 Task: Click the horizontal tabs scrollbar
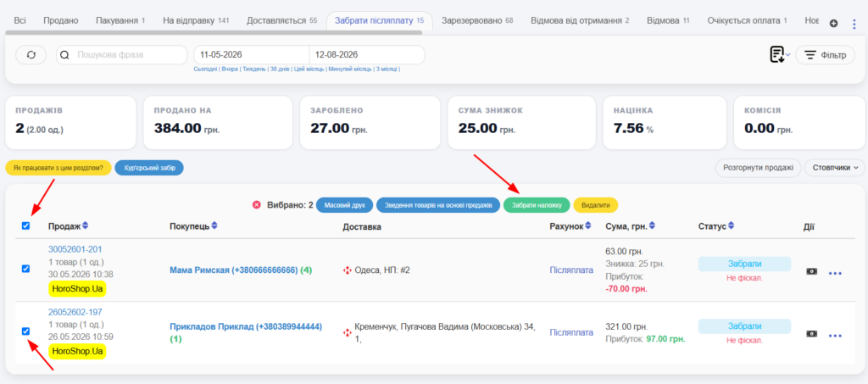click(x=214, y=33)
